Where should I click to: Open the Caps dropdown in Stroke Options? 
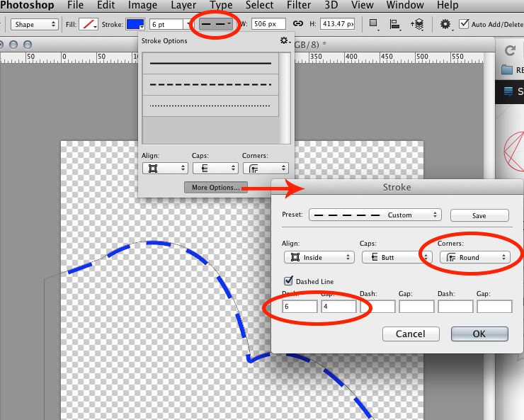tap(215, 168)
